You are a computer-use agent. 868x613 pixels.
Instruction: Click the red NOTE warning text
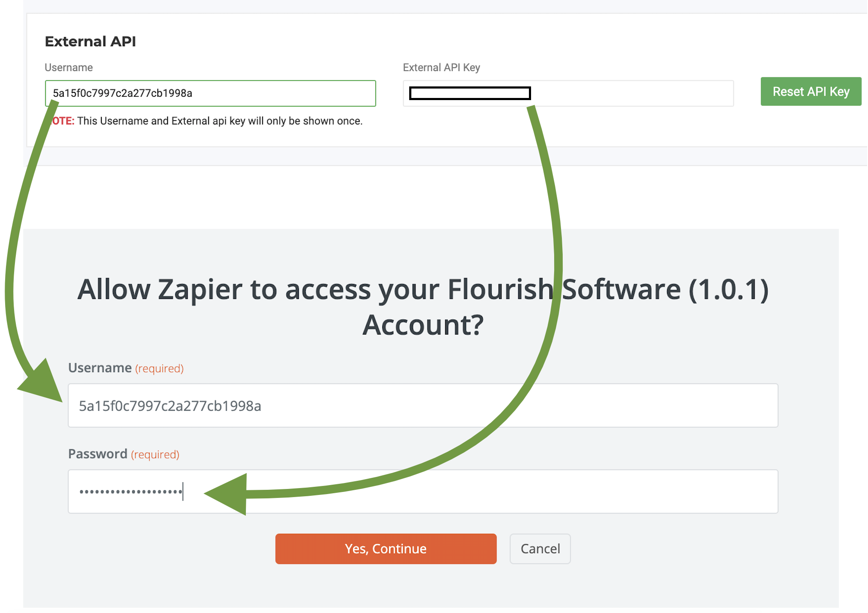click(63, 121)
